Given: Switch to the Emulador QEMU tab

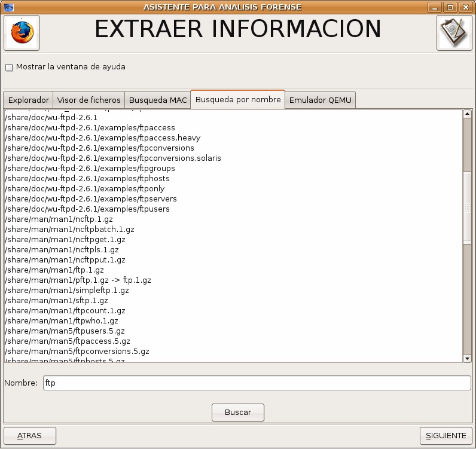Looking at the screenshot, I should (321, 100).
